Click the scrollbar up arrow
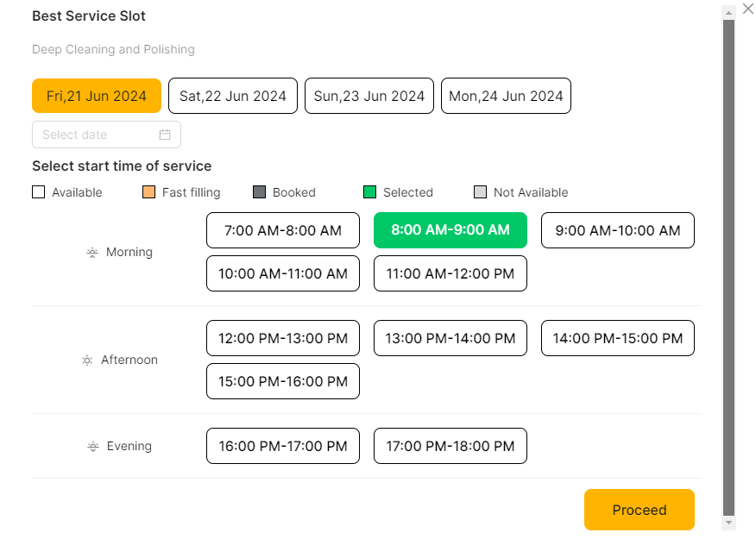 pos(728,11)
